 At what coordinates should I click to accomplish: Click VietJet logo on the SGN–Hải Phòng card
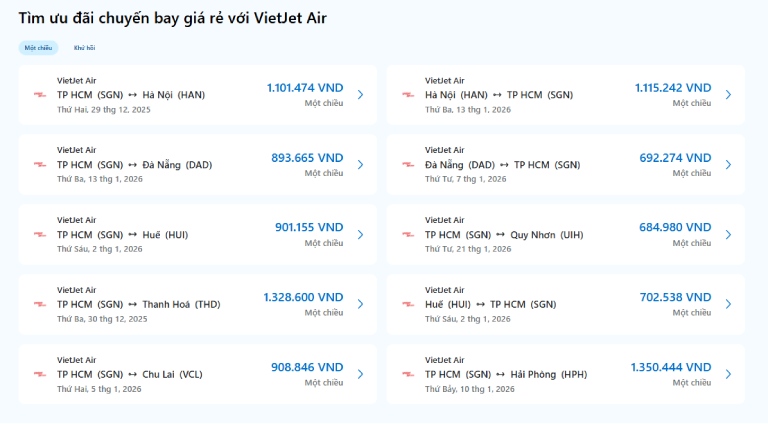coord(408,374)
